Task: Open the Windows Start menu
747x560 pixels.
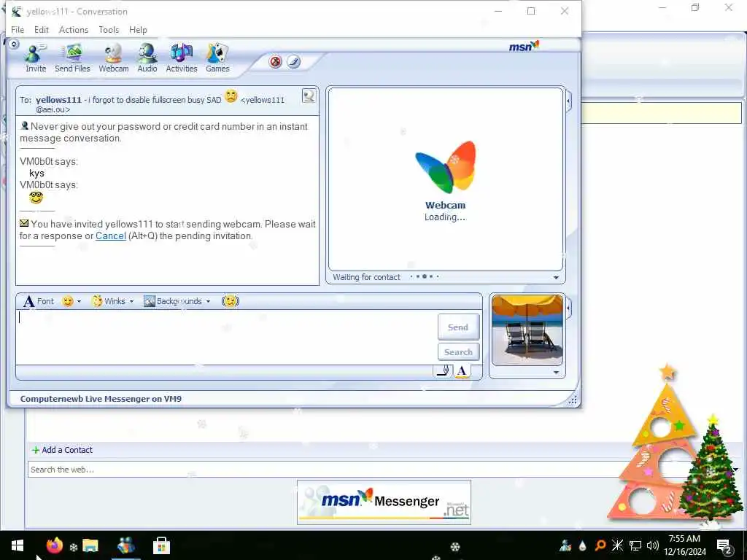Action: 18,545
